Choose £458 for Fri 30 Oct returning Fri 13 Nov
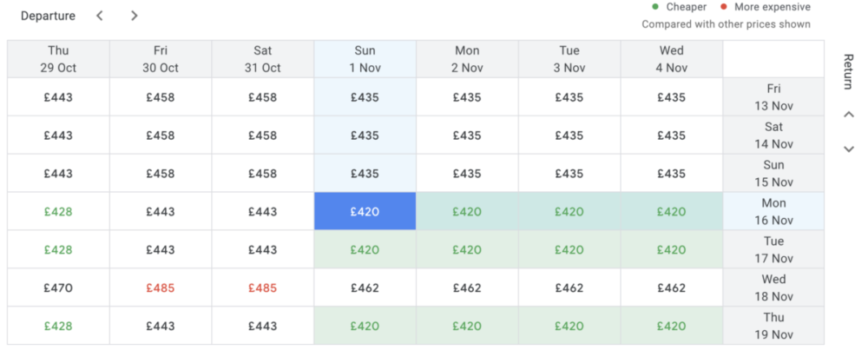868x357 pixels. pos(161,97)
